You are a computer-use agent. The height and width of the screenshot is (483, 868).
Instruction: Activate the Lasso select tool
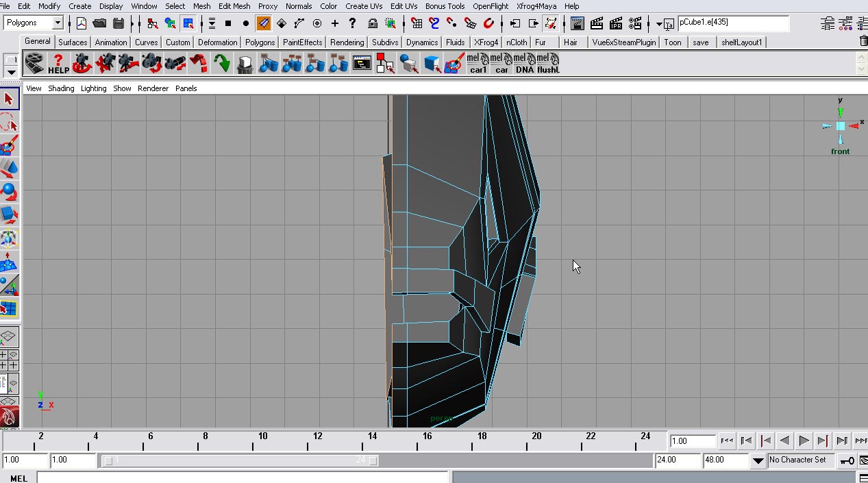[x=9, y=123]
